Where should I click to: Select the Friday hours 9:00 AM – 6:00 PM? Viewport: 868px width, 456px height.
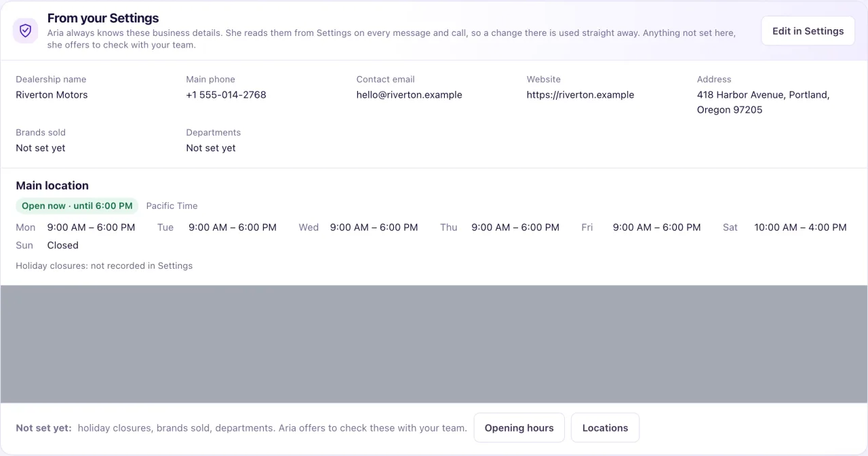656,227
